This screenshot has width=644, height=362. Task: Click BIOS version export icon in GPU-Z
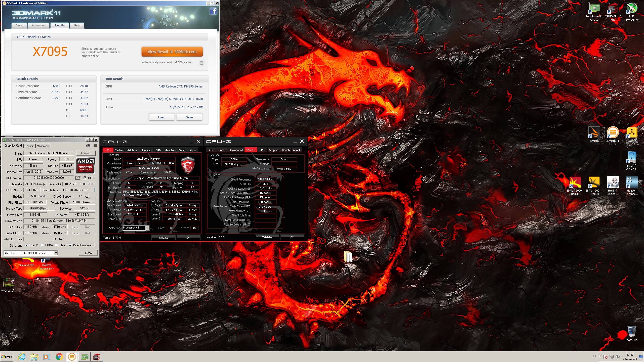(78, 178)
